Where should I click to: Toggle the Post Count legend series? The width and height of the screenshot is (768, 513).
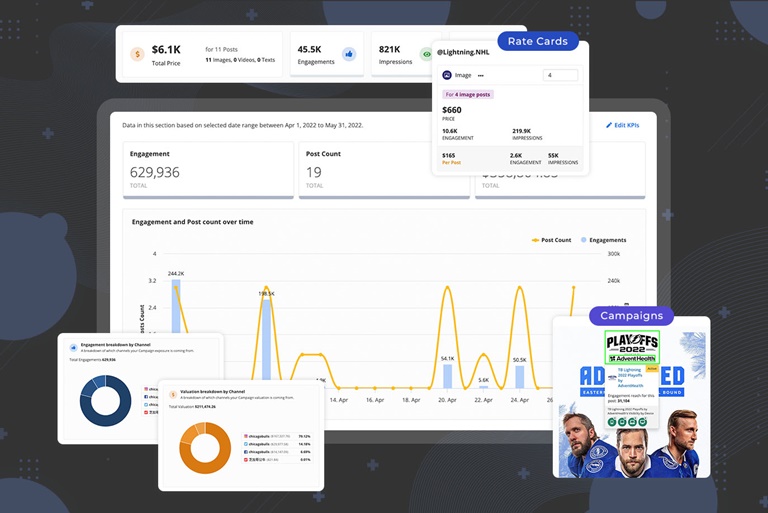click(552, 240)
